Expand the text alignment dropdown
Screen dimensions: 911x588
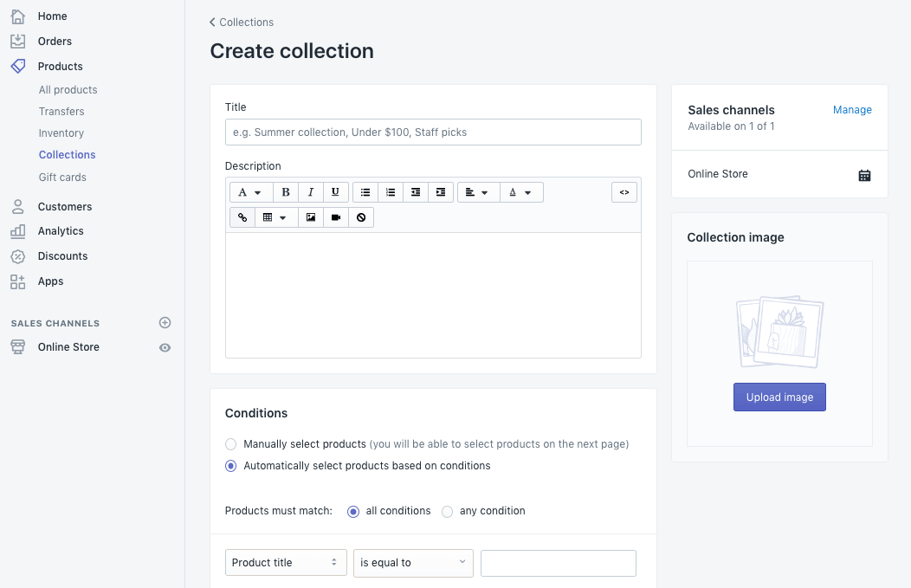point(478,192)
